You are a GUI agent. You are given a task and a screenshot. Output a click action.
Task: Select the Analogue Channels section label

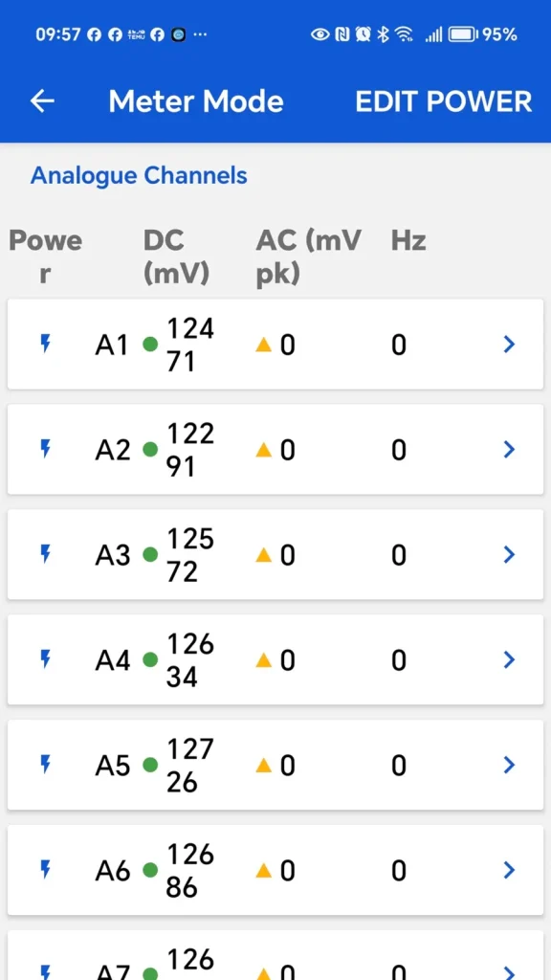click(139, 176)
